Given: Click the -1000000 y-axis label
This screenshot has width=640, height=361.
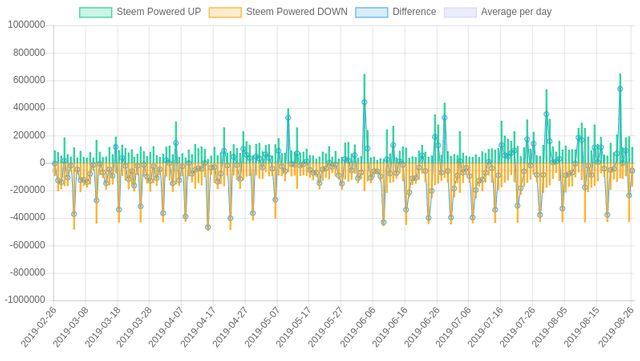Looking at the screenshot, I should 24,300.
